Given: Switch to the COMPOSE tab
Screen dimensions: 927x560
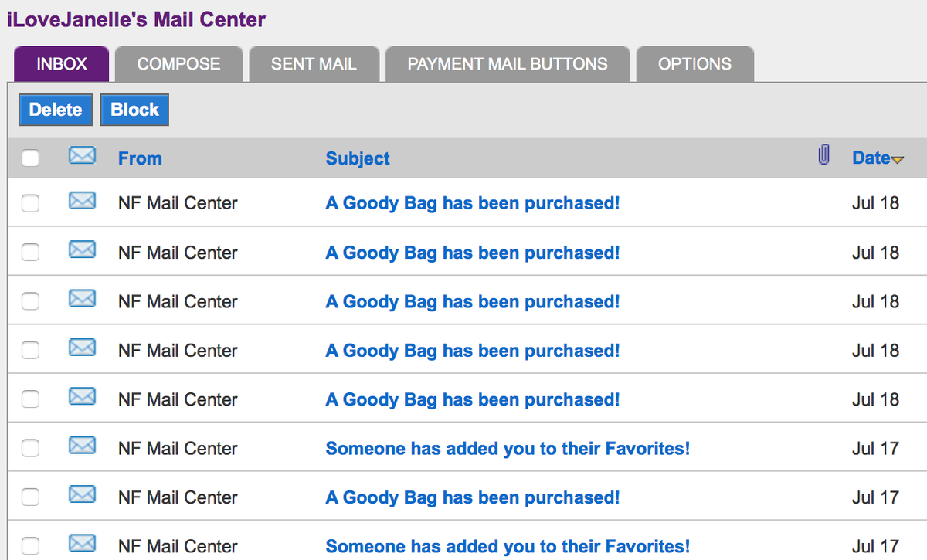Looking at the screenshot, I should pos(179,64).
